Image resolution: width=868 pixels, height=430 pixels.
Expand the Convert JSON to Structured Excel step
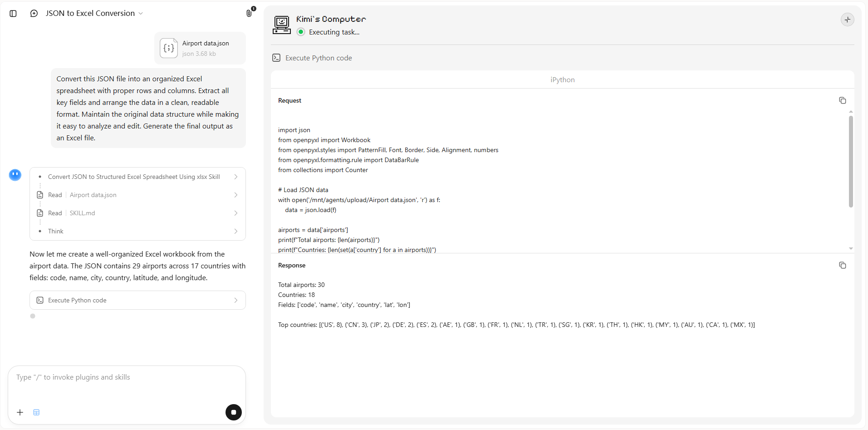pos(138,177)
